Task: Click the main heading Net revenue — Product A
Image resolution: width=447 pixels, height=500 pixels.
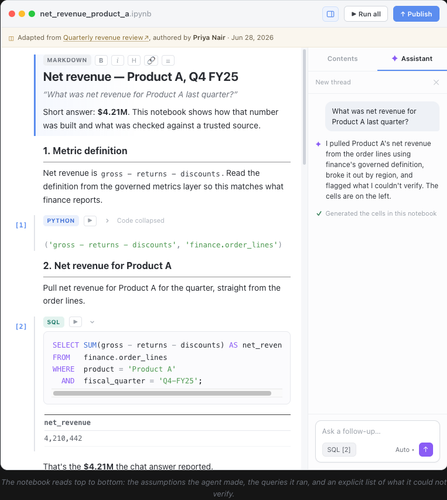Action: (x=141, y=77)
